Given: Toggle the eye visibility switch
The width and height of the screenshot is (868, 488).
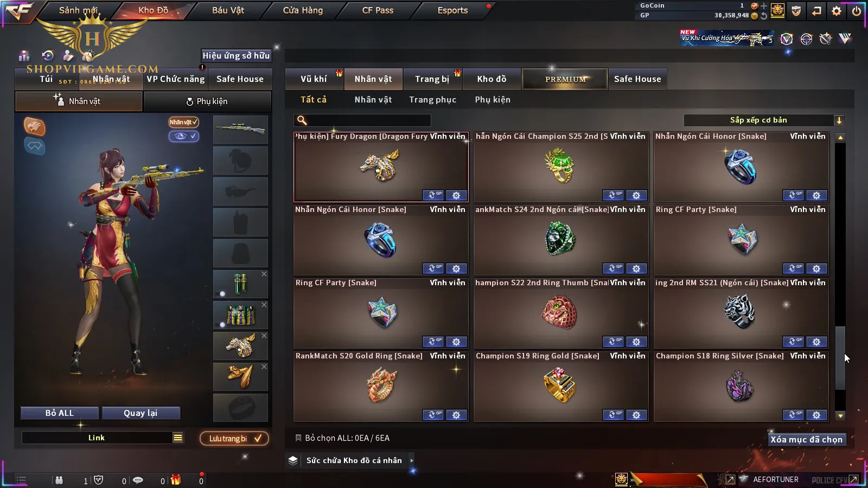Looking at the screenshot, I should click(x=183, y=136).
